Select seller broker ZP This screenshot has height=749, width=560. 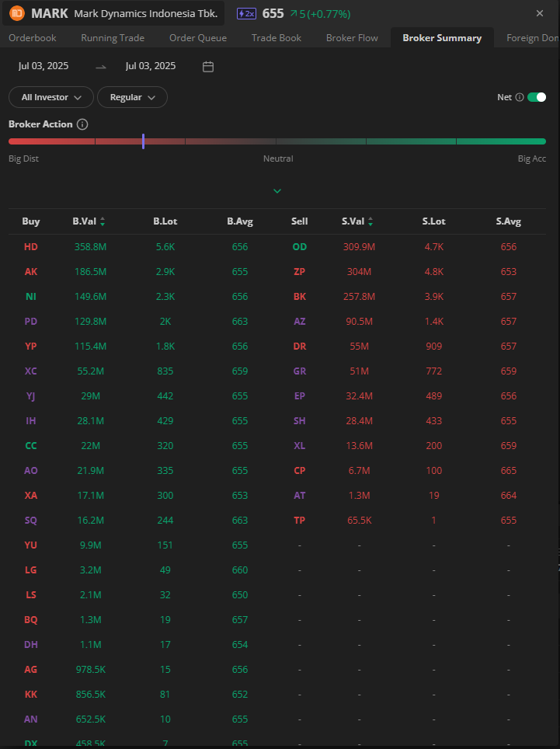pyautogui.click(x=300, y=272)
